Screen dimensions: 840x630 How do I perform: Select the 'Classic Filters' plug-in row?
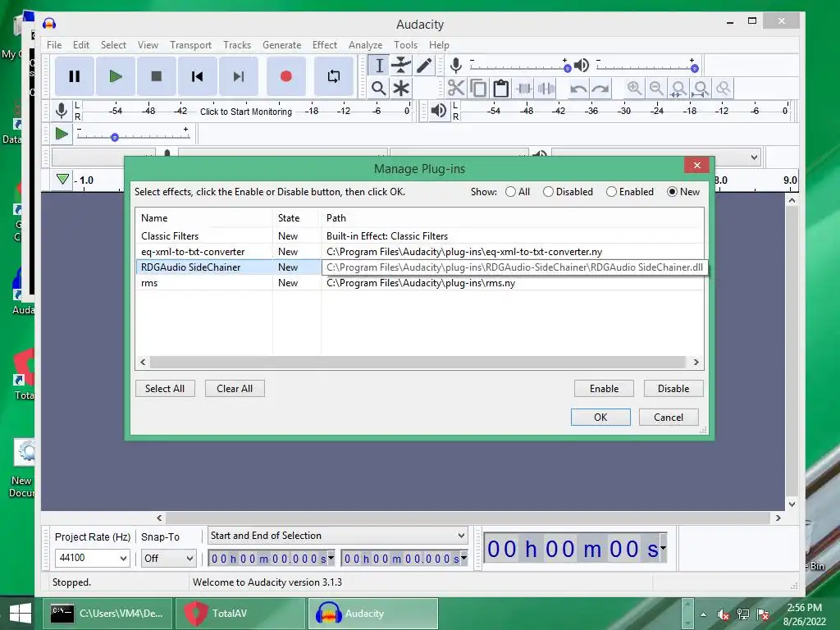[x=419, y=236]
